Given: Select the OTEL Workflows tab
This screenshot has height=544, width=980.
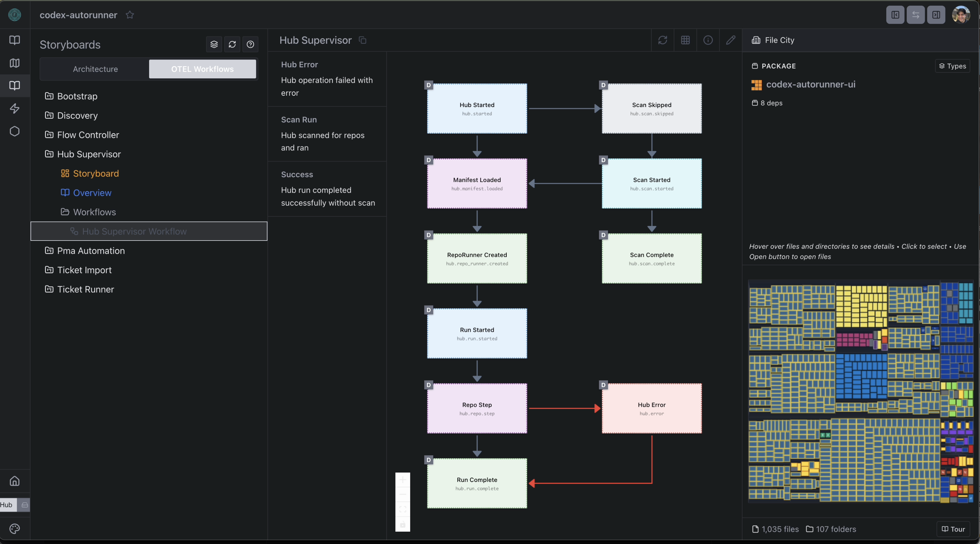Looking at the screenshot, I should coord(202,69).
